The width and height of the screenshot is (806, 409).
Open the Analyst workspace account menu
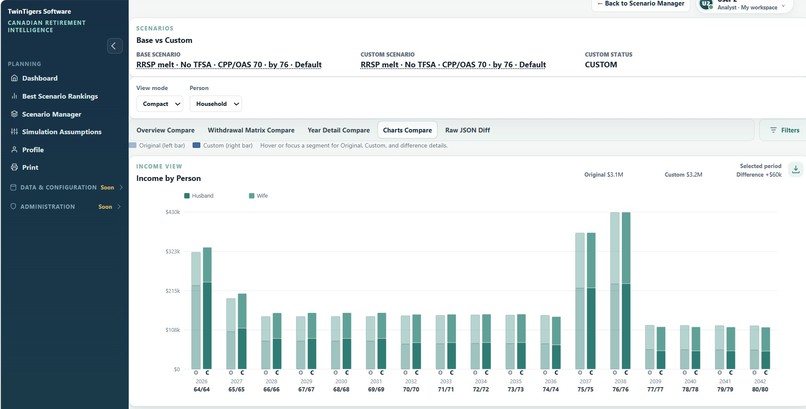(745, 5)
